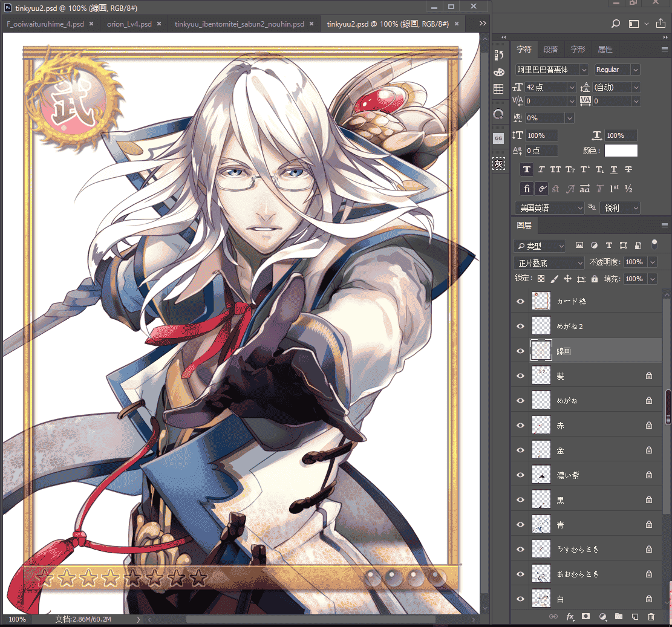Apply underline text style
The height and width of the screenshot is (627, 672).
[x=614, y=169]
